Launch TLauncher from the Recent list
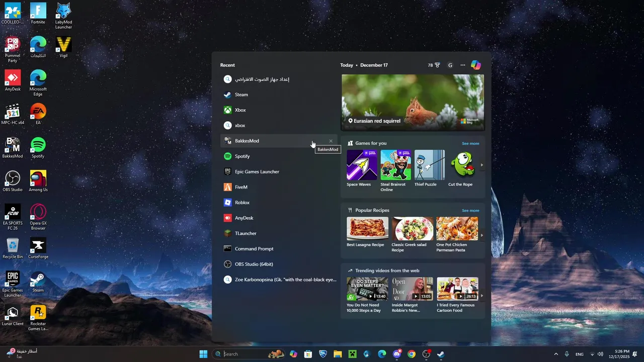The height and width of the screenshot is (362, 644). click(x=279, y=233)
